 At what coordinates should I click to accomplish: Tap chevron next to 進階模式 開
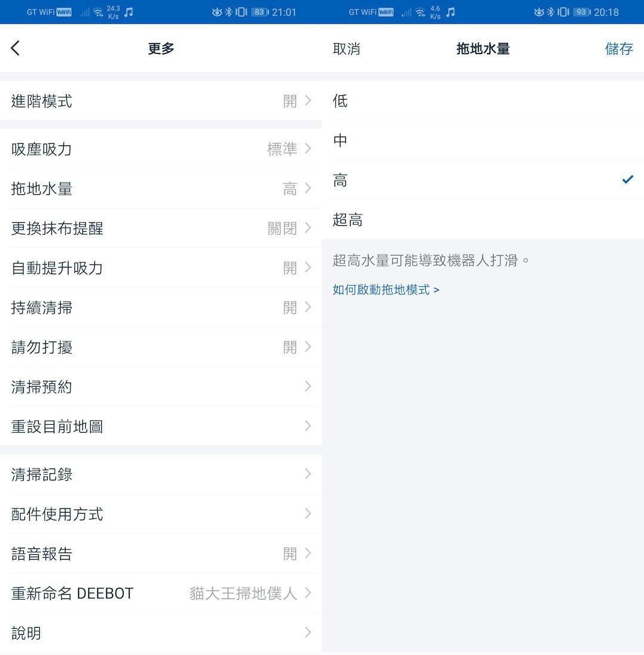click(308, 101)
